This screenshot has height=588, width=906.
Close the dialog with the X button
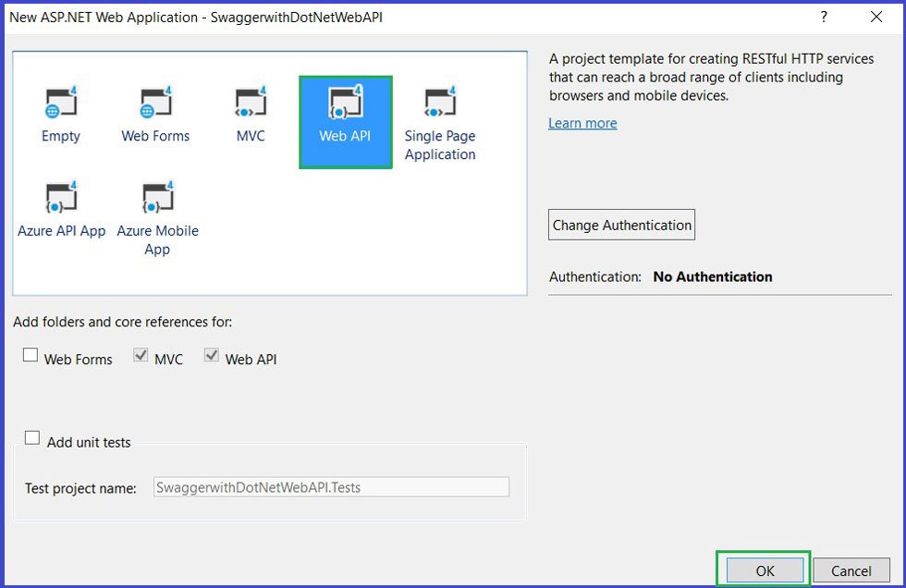coord(875,17)
